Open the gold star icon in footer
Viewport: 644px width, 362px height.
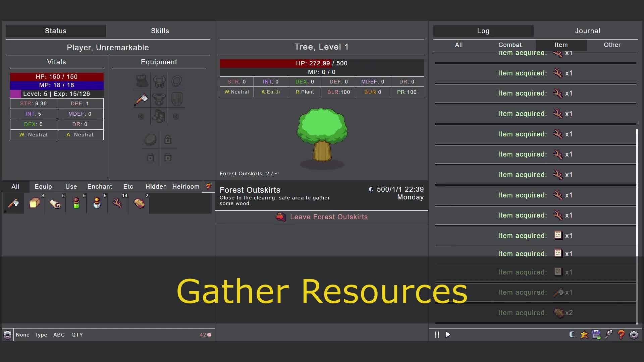click(x=584, y=335)
